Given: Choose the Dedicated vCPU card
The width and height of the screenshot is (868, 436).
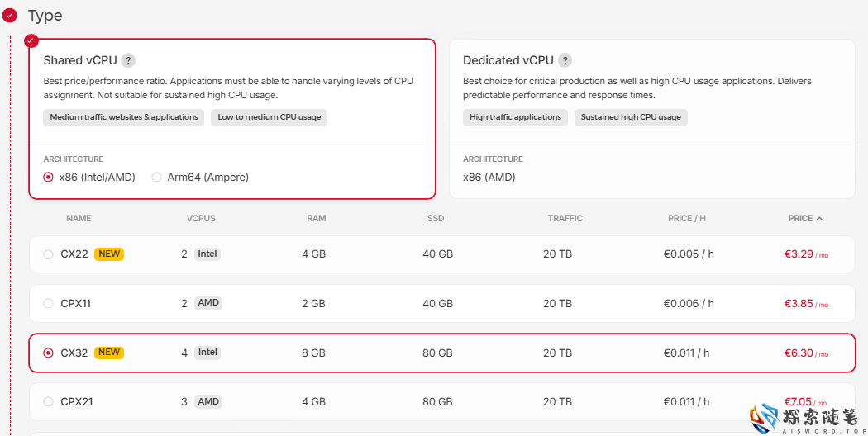Looking at the screenshot, I should coord(651,119).
